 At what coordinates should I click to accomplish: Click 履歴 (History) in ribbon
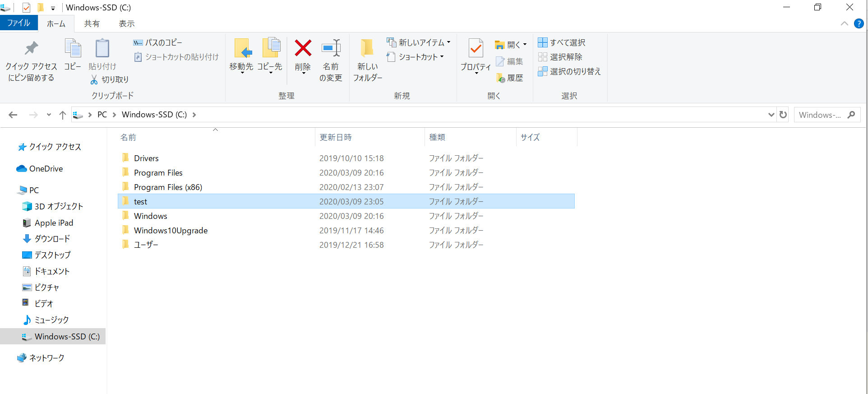point(509,78)
